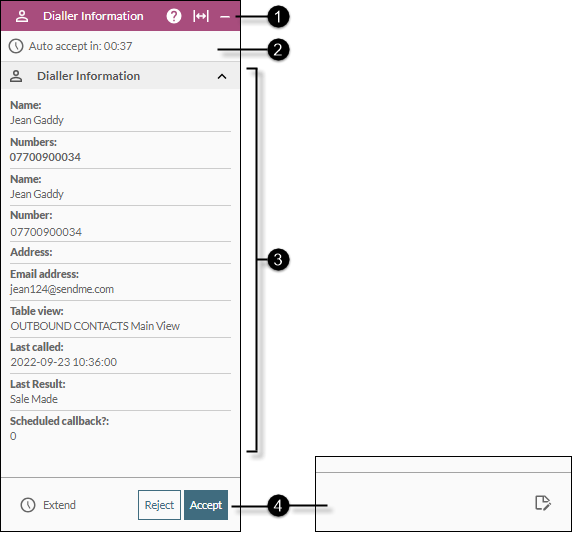
Task: Click the person icon in the purple header
Action: point(22,16)
